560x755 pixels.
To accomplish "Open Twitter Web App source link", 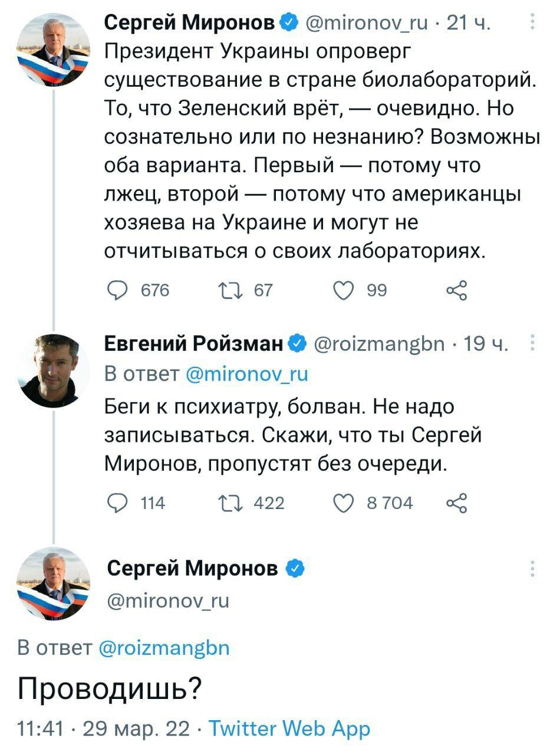I will tap(289, 728).
